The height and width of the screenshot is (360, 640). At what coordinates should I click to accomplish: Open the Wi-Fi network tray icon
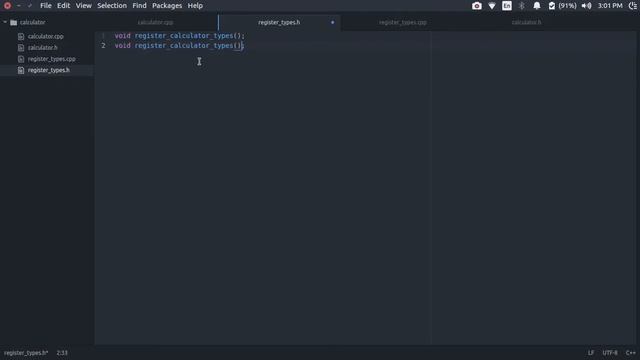click(492, 6)
